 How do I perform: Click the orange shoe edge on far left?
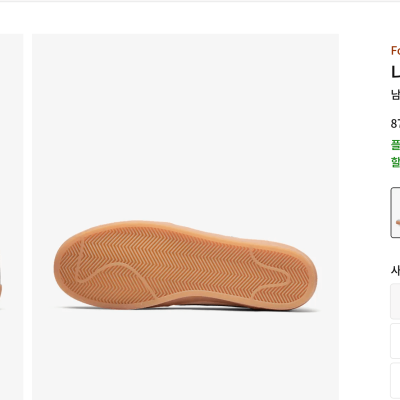pyautogui.click(x=1, y=290)
